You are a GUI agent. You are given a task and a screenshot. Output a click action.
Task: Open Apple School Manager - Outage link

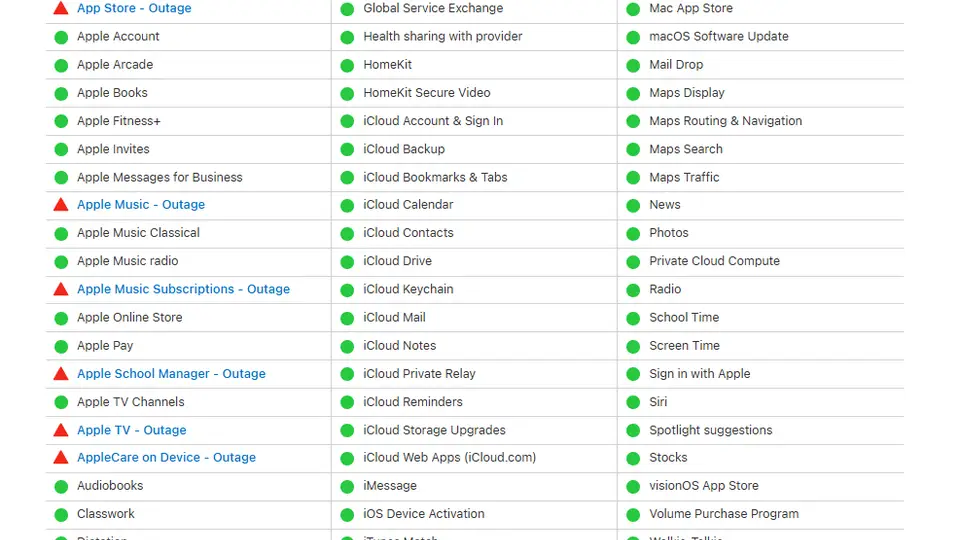coord(171,373)
